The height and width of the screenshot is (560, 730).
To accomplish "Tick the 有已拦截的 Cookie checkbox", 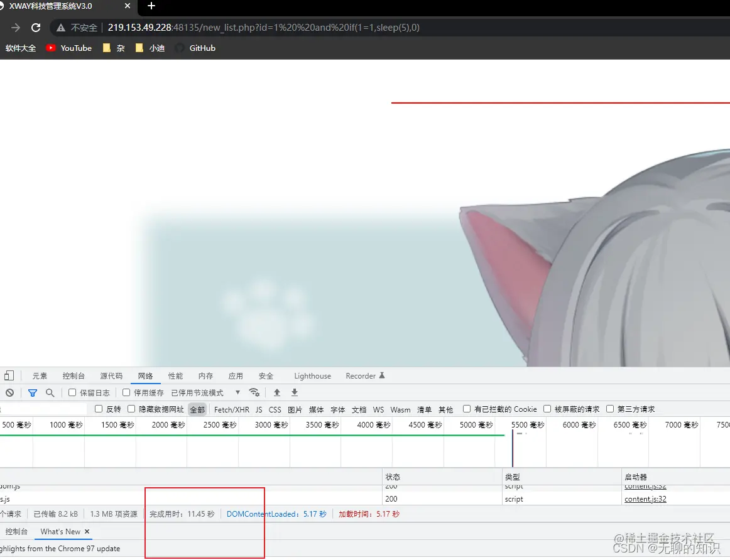I will pyautogui.click(x=467, y=409).
